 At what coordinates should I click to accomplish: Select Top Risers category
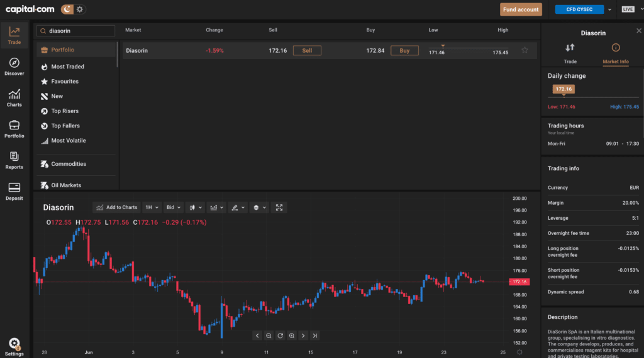[x=65, y=111]
